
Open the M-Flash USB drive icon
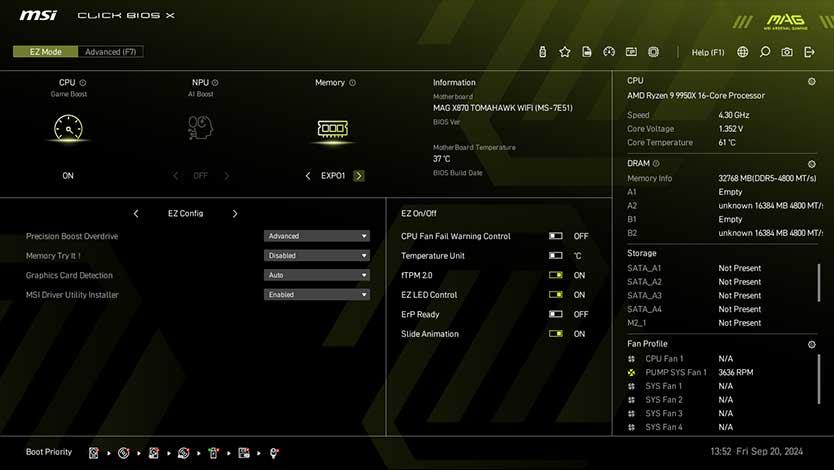[x=543, y=52]
